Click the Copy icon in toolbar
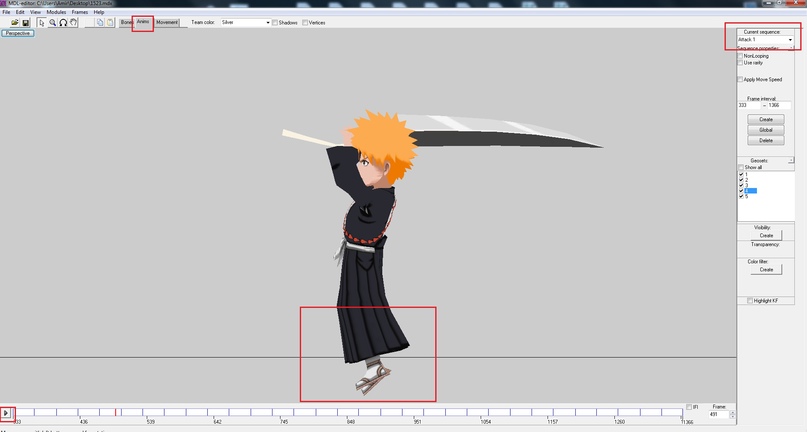 [x=100, y=23]
